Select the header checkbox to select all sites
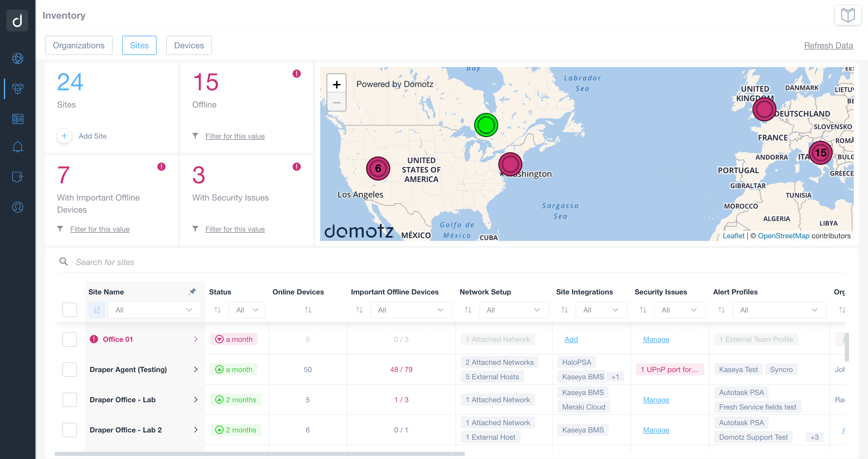The width and height of the screenshot is (868, 459). click(69, 310)
